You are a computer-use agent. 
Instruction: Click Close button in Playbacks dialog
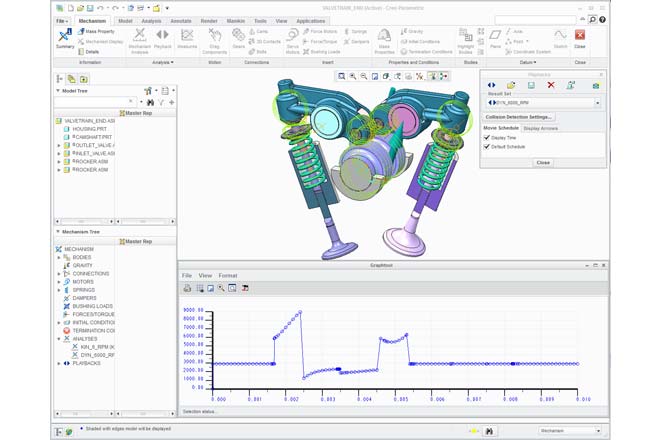pyautogui.click(x=543, y=163)
